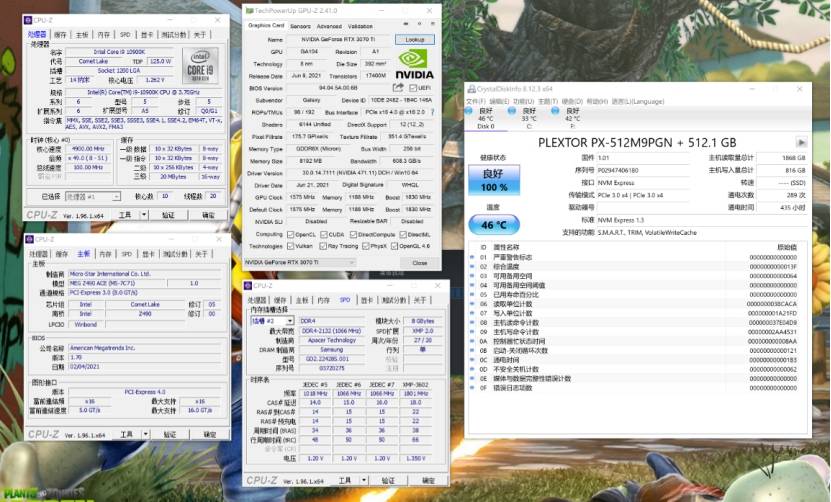Click the Lookup button in GPU-Z
The height and width of the screenshot is (502, 831).
click(x=414, y=39)
